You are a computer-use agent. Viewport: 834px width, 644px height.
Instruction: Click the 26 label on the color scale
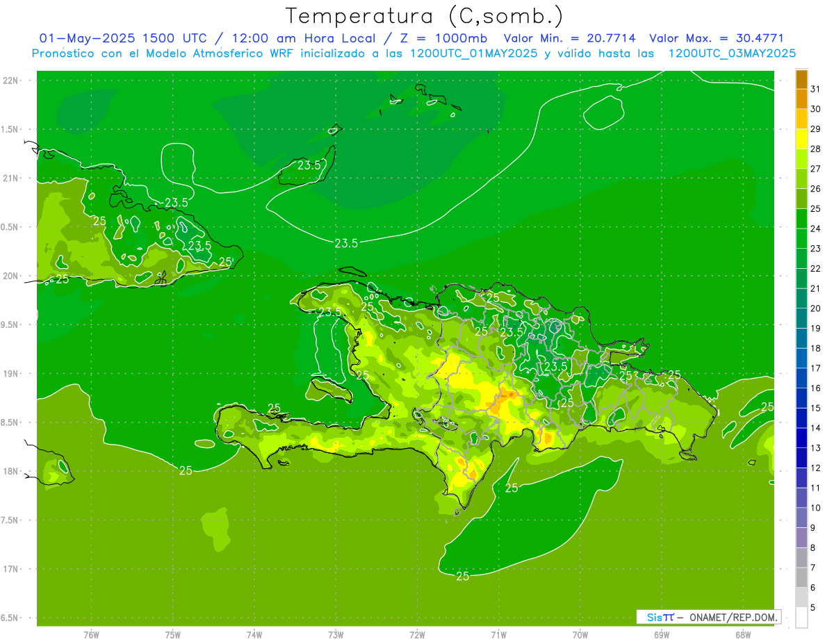(x=816, y=188)
